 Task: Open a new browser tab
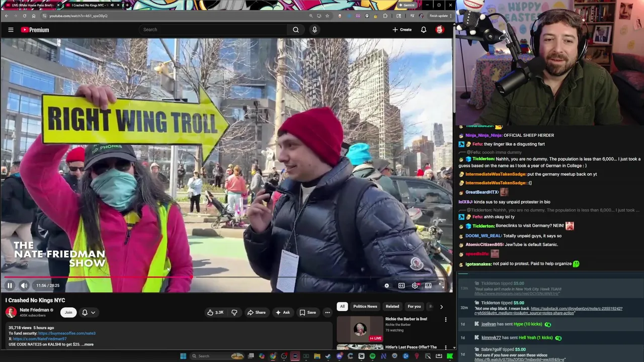(127, 5)
